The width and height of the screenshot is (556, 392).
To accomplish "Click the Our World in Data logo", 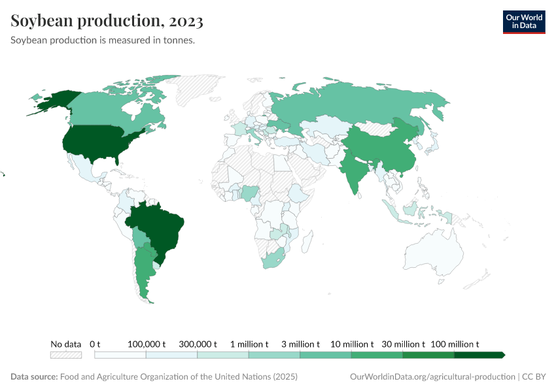I will tap(523, 22).
